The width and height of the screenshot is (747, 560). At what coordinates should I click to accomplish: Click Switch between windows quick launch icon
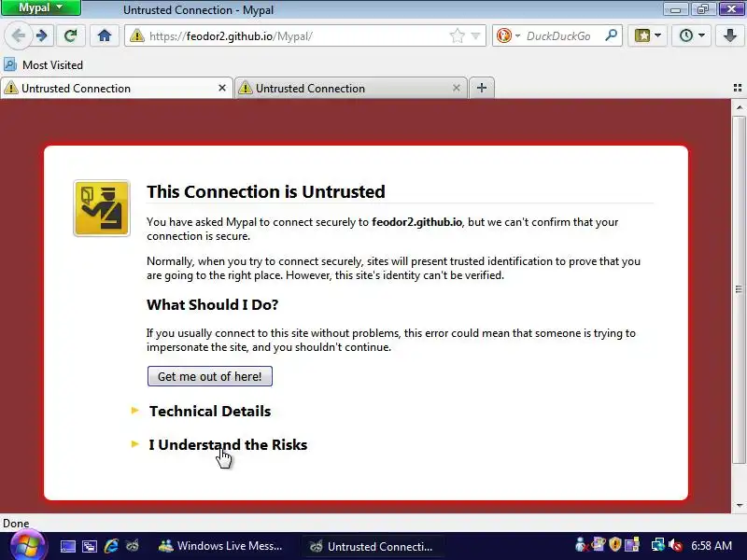[x=89, y=546]
